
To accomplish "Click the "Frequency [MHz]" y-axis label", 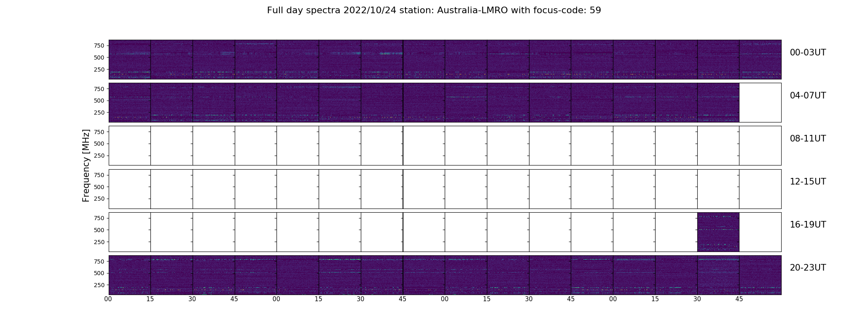I will pos(86,165).
